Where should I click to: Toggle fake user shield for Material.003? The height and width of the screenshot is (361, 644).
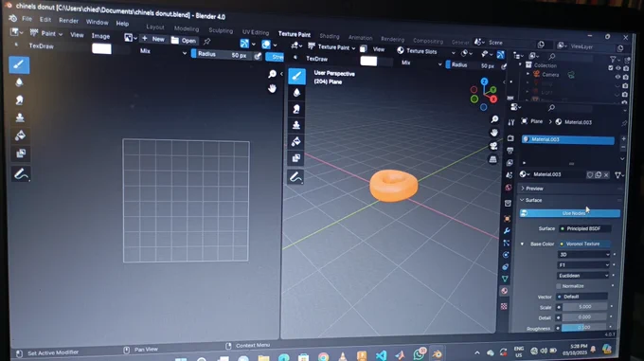(x=590, y=175)
